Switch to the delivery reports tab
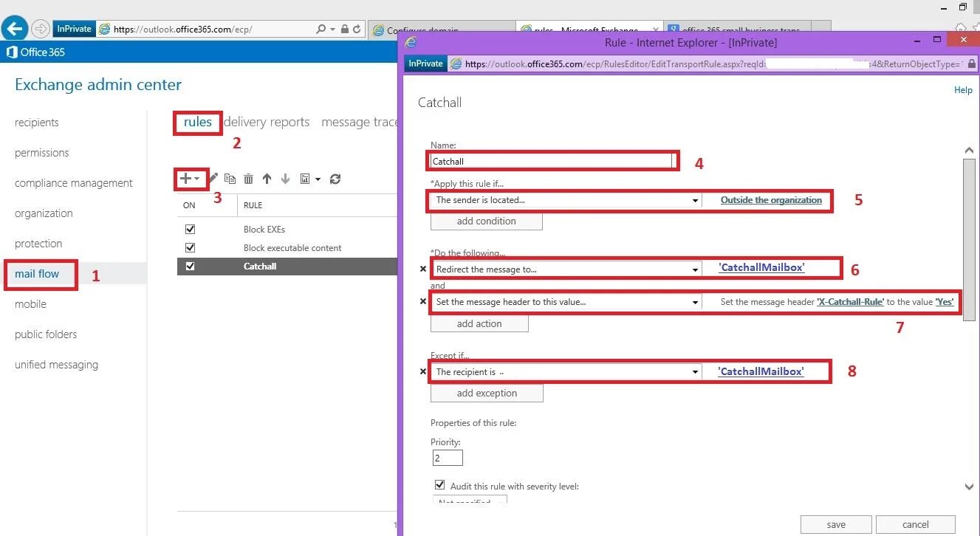The image size is (980, 536). [x=267, y=122]
